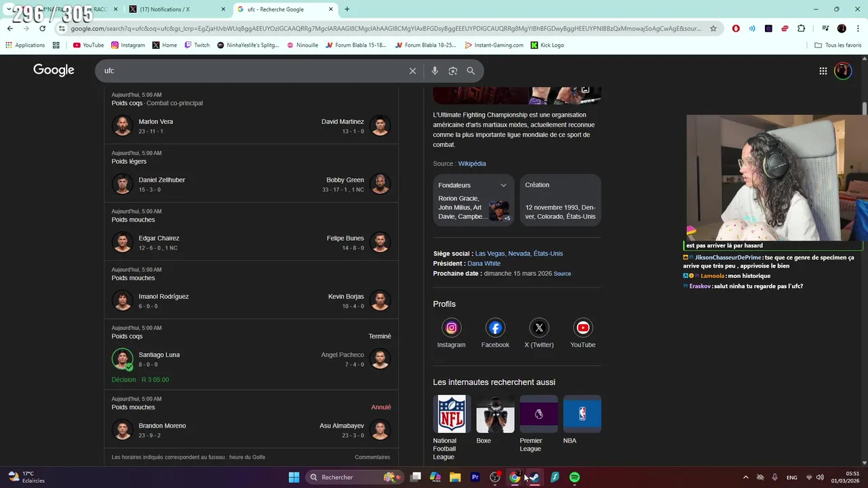Screen dimensions: 868x488
Task: Go back to the previous page
Action: tap(10, 28)
